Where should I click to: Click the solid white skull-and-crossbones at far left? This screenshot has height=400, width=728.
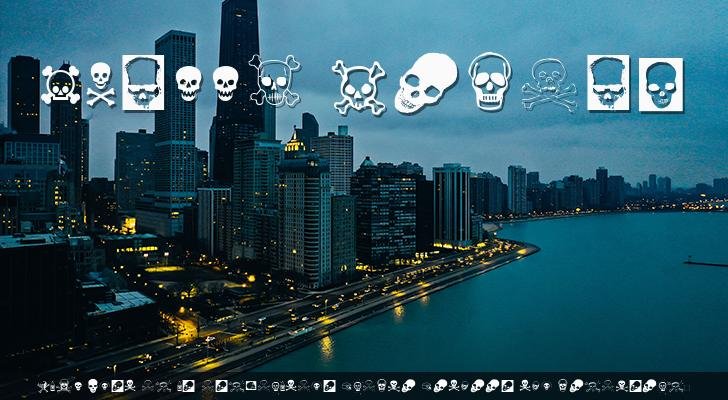(60, 85)
